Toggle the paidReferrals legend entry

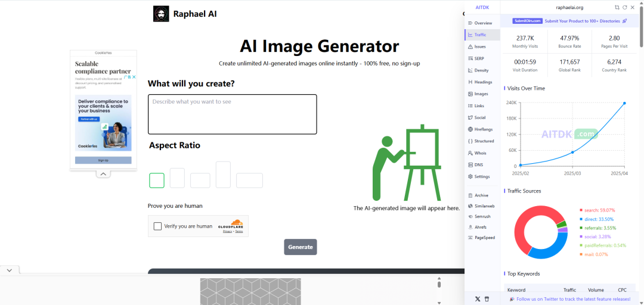point(603,245)
